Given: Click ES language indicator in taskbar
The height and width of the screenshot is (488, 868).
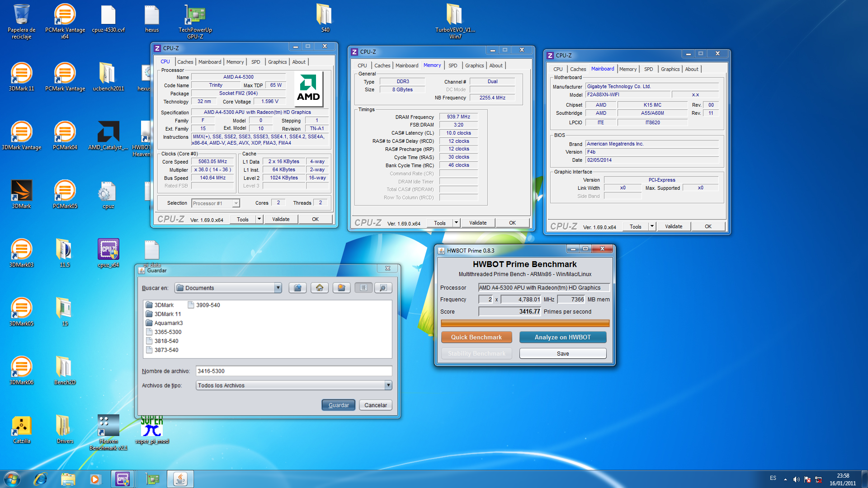Looking at the screenshot, I should pyautogui.click(x=773, y=478).
